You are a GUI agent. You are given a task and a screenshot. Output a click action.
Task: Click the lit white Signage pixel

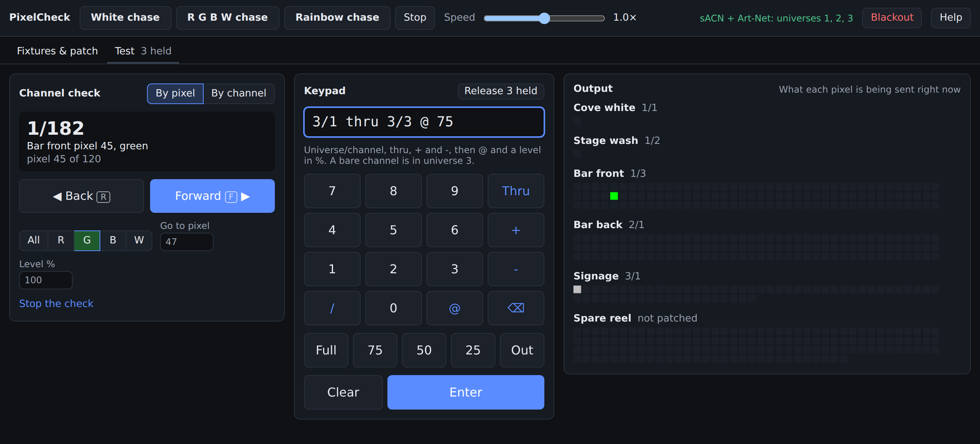pos(577,289)
